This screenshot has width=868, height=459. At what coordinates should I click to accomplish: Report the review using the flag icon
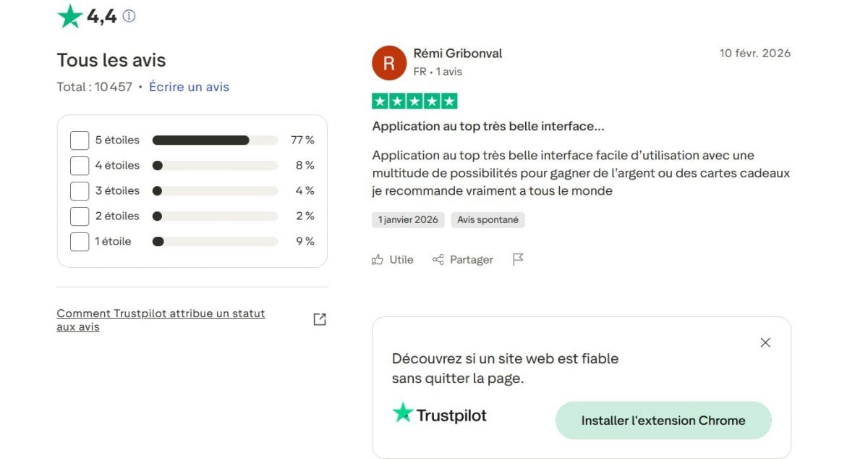pos(518,259)
